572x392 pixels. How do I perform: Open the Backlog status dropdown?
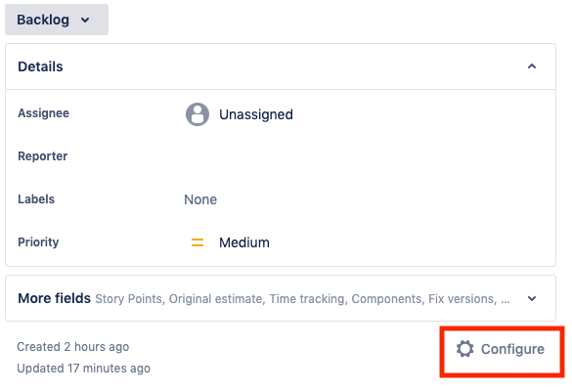pyautogui.click(x=57, y=20)
